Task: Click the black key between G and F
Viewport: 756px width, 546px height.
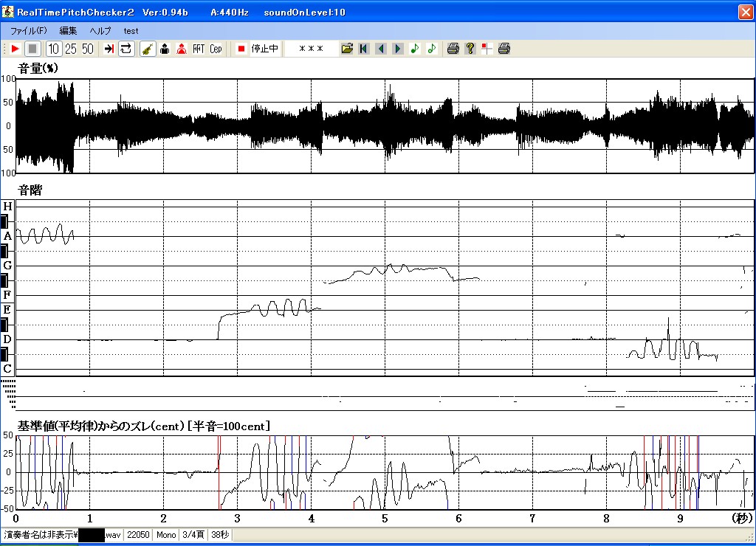Action: tap(4, 280)
